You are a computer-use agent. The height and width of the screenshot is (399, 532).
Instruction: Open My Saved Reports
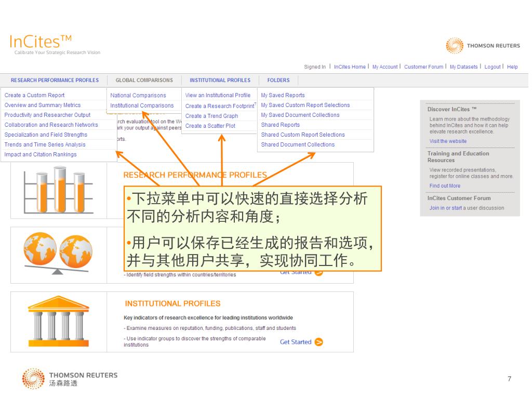283,96
